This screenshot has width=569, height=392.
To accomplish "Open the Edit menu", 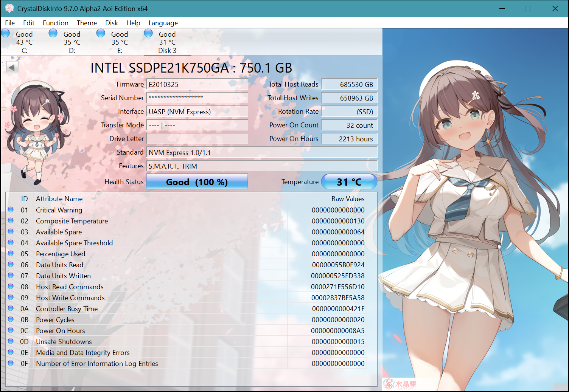I will 29,23.
